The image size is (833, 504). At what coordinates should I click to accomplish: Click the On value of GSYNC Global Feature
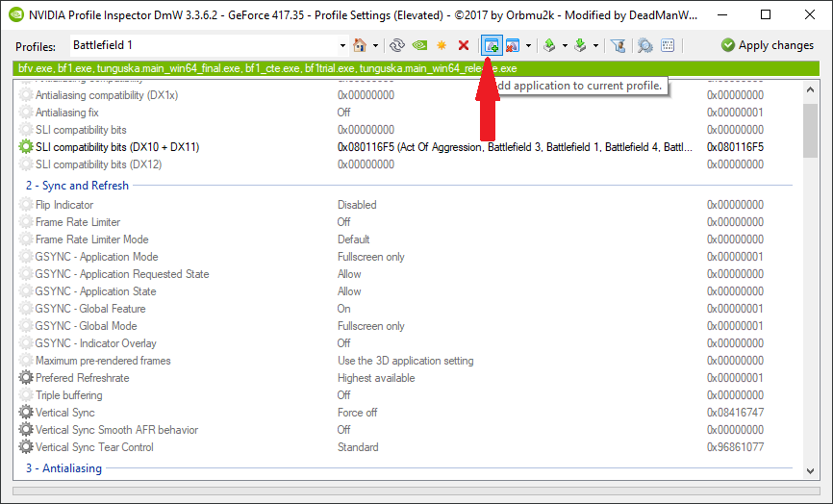pyautogui.click(x=343, y=309)
